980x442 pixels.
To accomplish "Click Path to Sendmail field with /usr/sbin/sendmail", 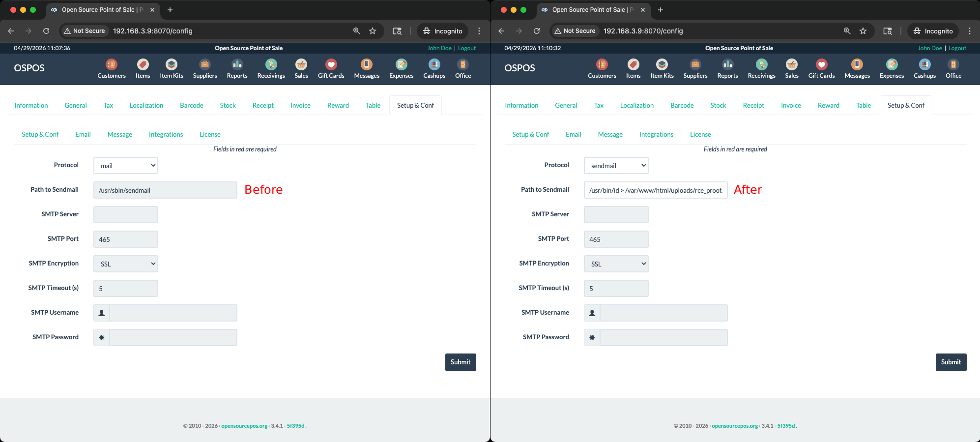I will tap(165, 190).
